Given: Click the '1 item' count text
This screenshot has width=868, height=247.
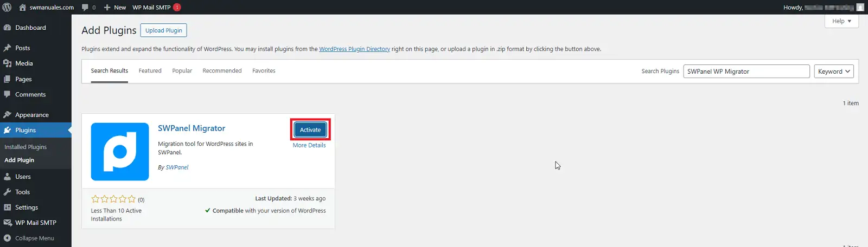Looking at the screenshot, I should pyautogui.click(x=851, y=103).
